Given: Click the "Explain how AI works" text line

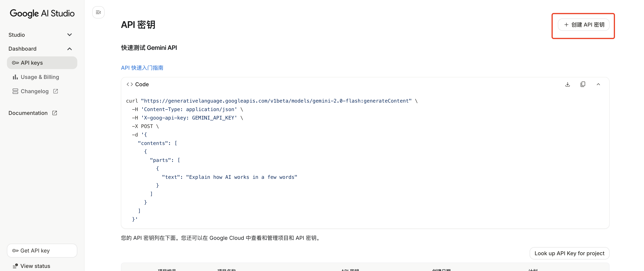Looking at the screenshot, I should pyautogui.click(x=230, y=177).
